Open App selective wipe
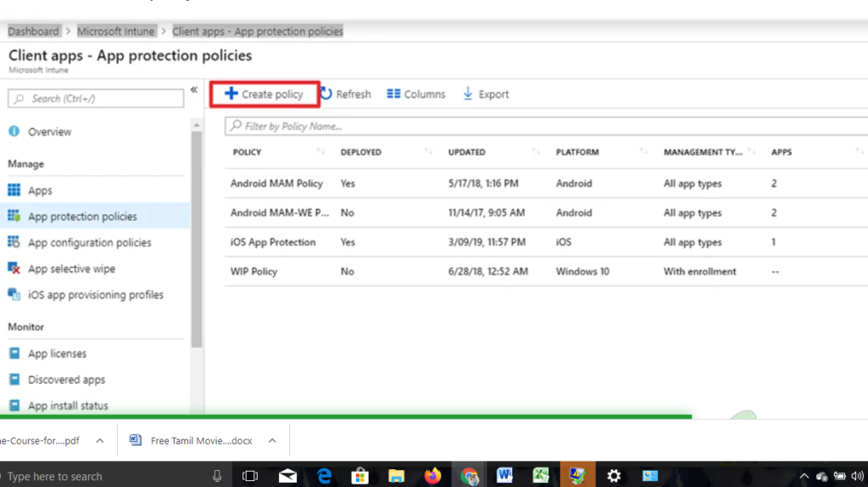Image resolution: width=868 pixels, height=487 pixels. pos(71,268)
